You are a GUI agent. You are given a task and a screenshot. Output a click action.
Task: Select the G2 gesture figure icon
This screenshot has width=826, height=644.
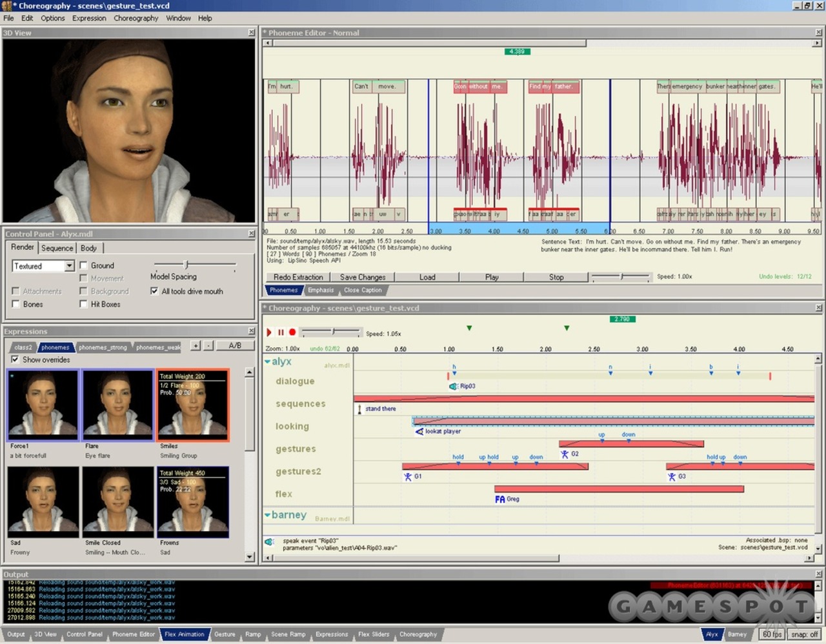coord(565,454)
